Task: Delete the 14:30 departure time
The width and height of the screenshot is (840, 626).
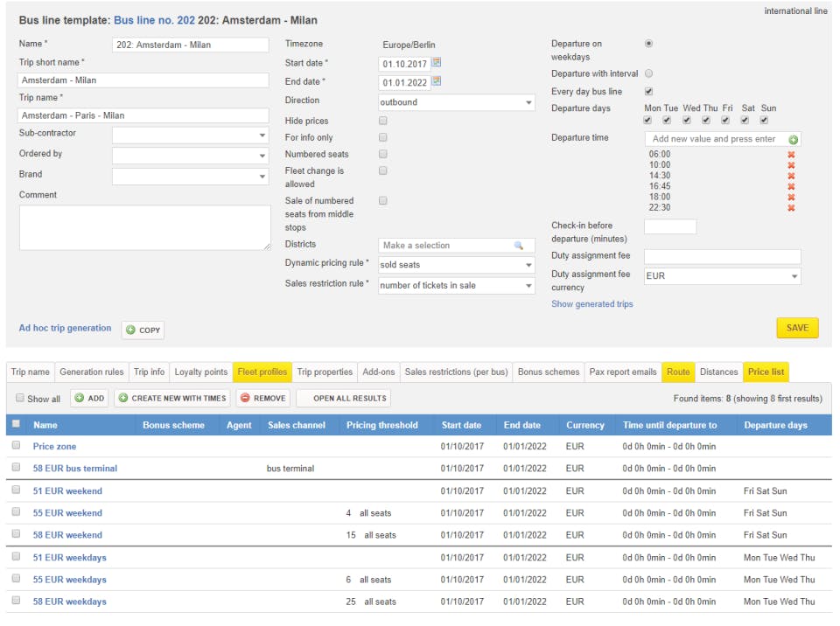Action: (791, 176)
